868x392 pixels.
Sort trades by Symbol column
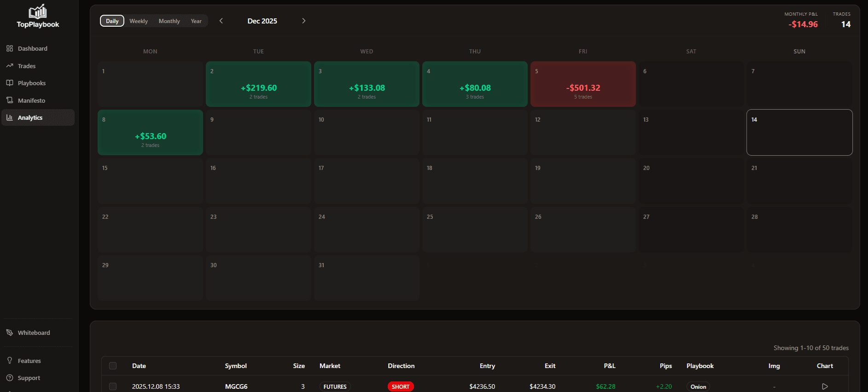coord(236,366)
